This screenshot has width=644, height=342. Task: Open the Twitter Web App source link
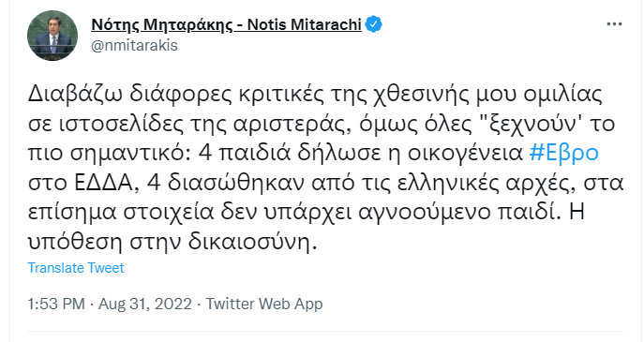[264, 305]
